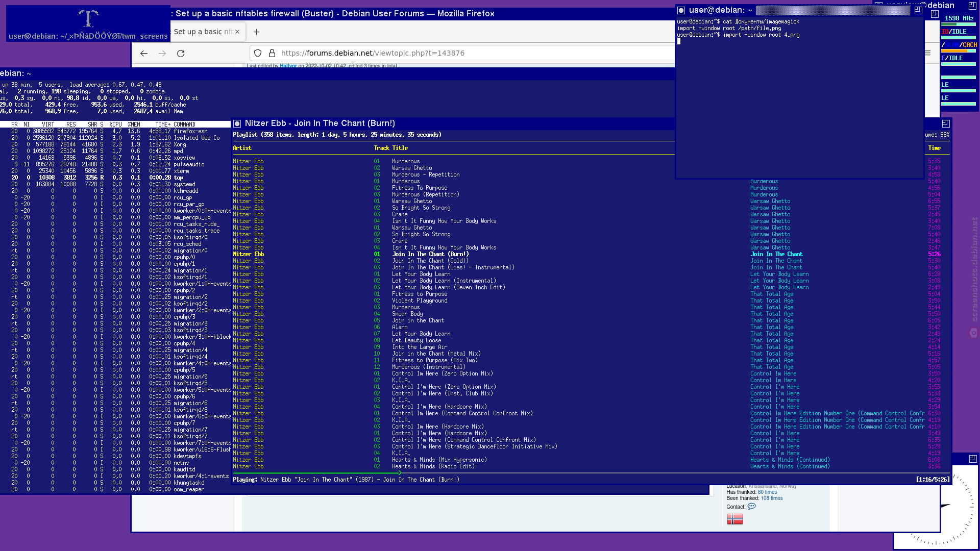This screenshot has width=980, height=551.
Task: Click resize button on user@debian xterm titlebar
Action: 918,10
